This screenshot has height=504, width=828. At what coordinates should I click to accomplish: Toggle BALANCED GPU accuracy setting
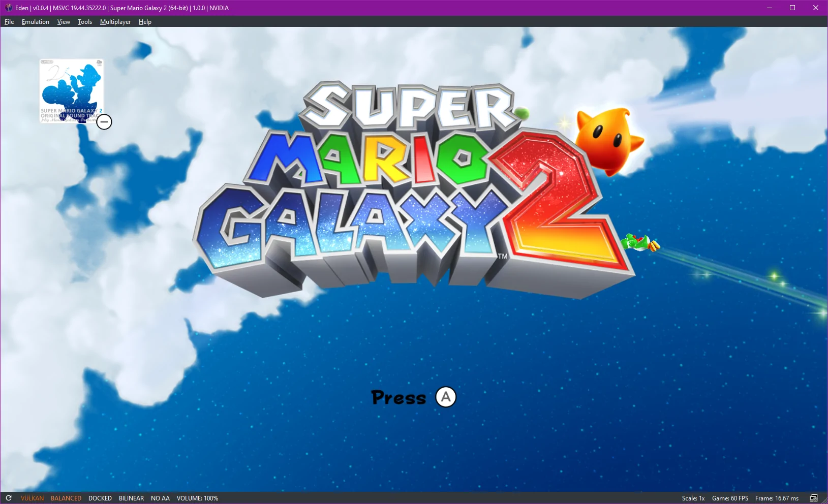tap(66, 498)
